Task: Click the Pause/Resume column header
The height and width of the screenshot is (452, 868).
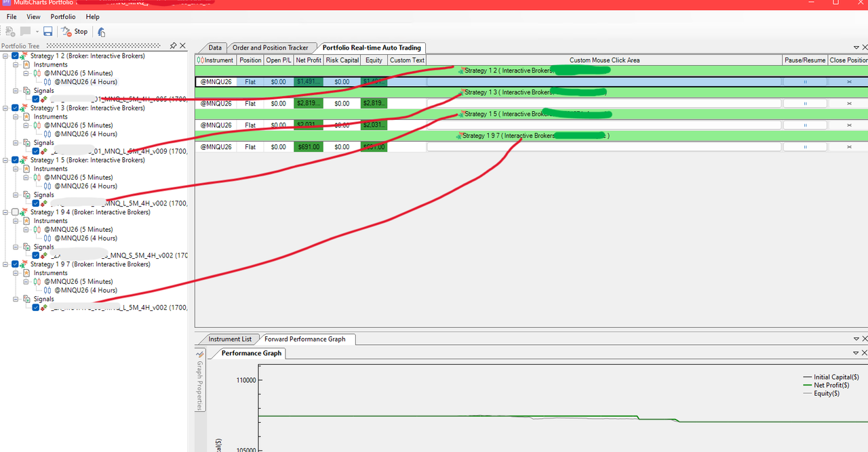Action: (805, 60)
